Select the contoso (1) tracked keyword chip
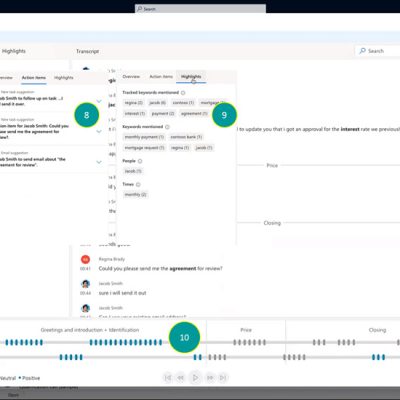This screenshot has height=400, width=400. tap(183, 103)
